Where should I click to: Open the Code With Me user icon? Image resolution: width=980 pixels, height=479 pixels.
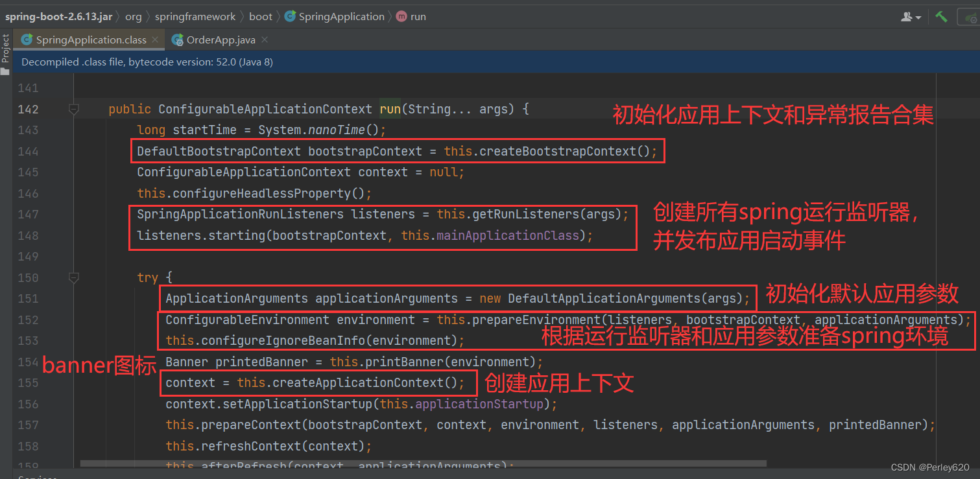pos(907,17)
